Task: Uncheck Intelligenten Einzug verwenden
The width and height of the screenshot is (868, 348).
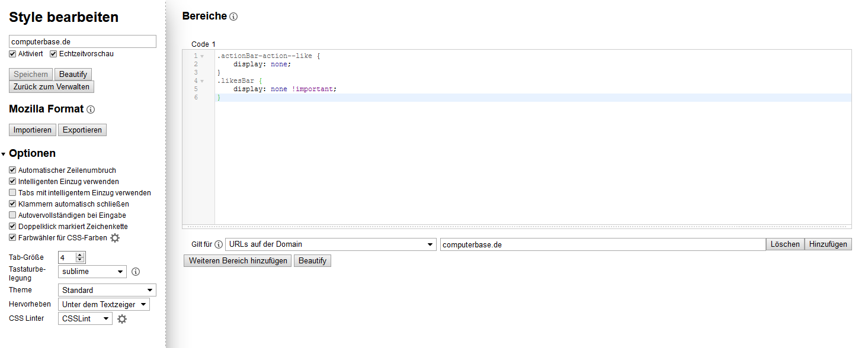Action: 12,182
